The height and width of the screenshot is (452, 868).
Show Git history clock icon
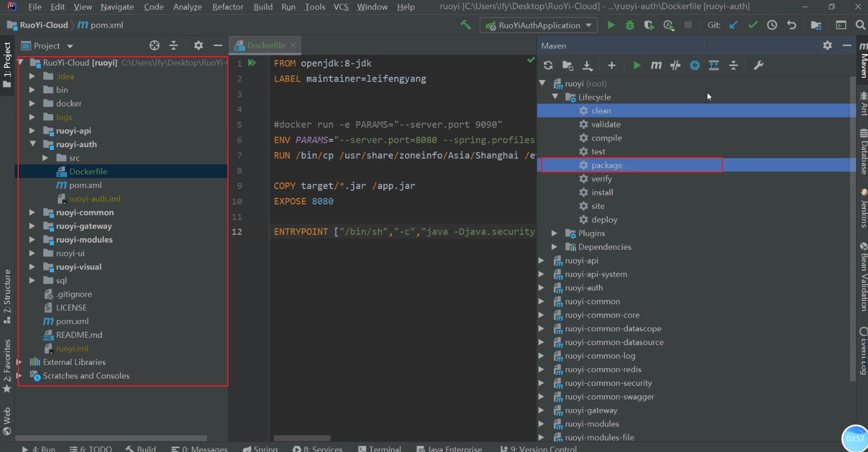coord(772,25)
